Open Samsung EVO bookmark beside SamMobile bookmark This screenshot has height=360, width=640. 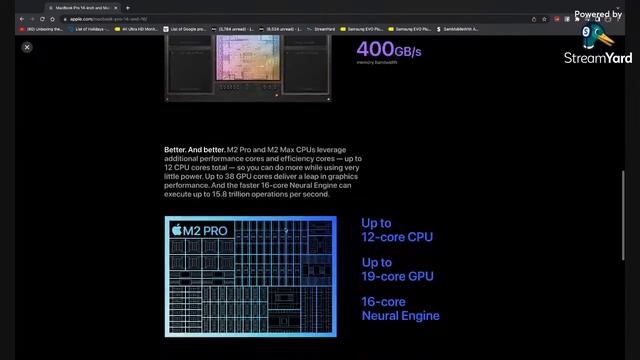point(410,29)
